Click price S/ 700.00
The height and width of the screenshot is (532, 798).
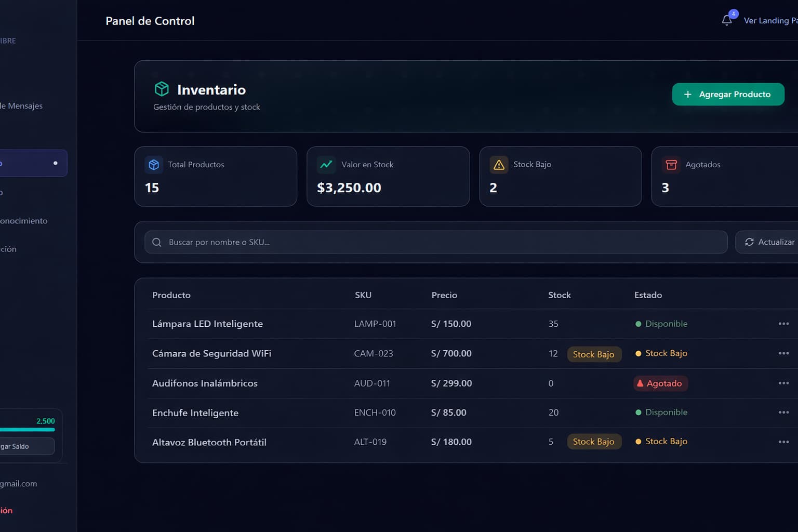451,353
